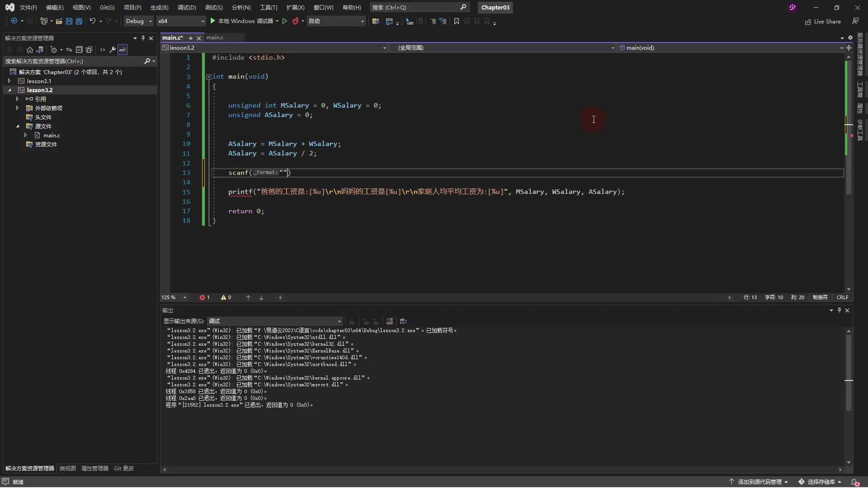This screenshot has width=868, height=488.
Task: Save main.c with the save icon
Action: [x=69, y=21]
